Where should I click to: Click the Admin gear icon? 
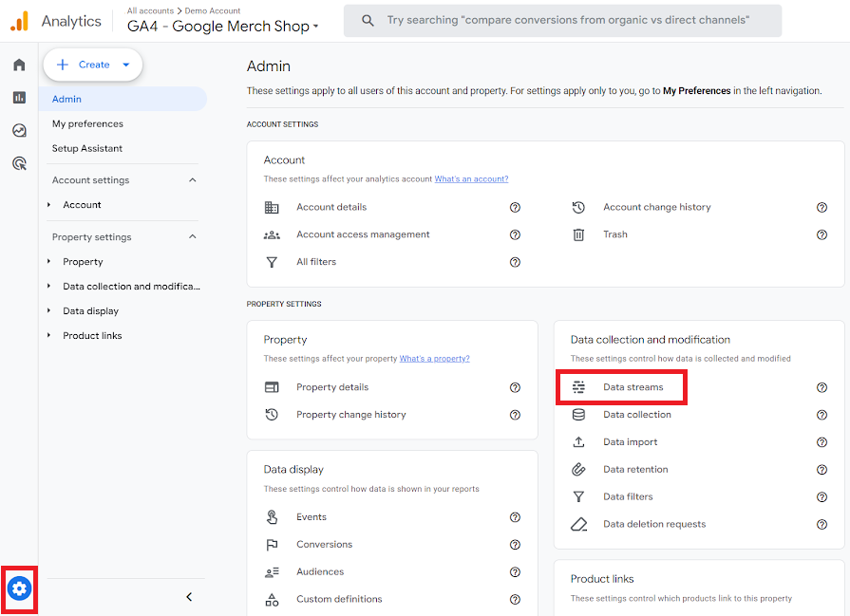[x=20, y=588]
